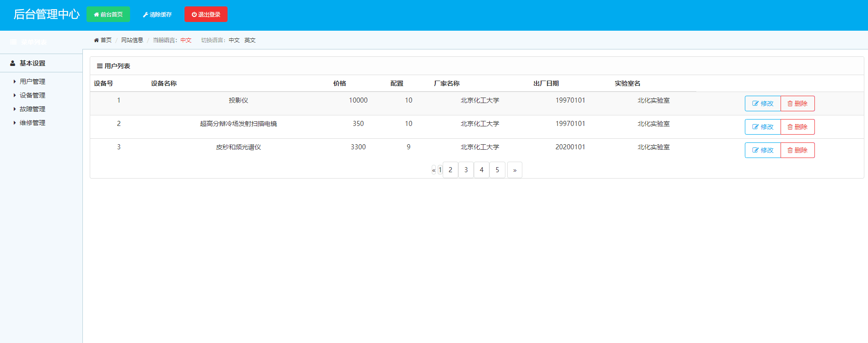Go to next page with »
Image resolution: width=868 pixels, height=343 pixels.
click(x=515, y=170)
